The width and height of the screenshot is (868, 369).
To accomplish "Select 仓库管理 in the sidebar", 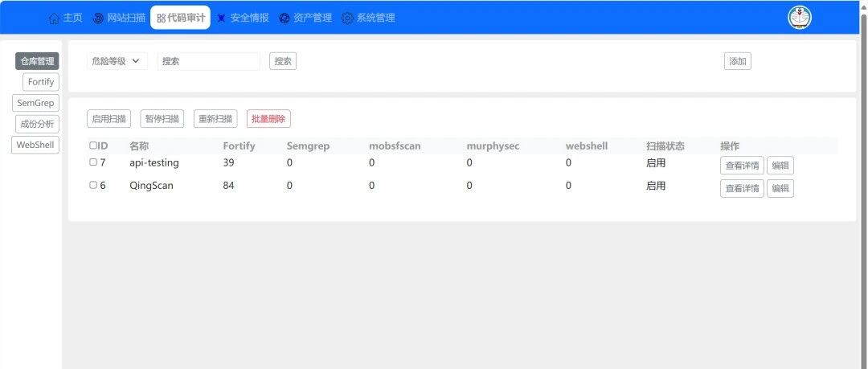I will [x=37, y=61].
